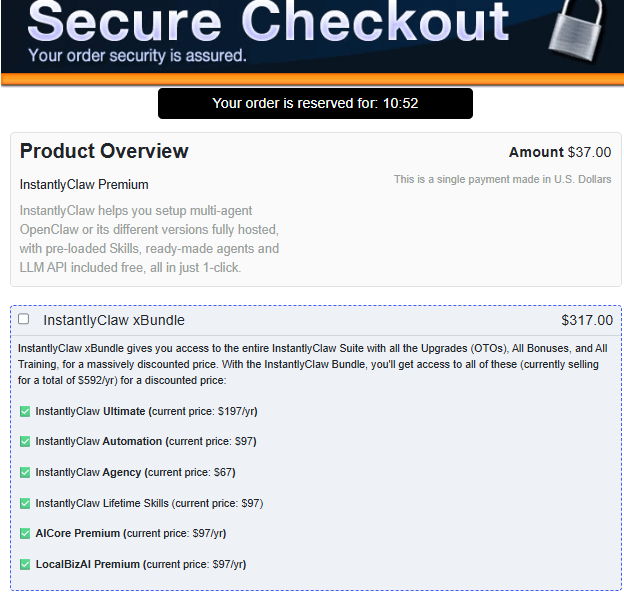Viewport: 624px width, 595px height.
Task: Click the Secure Checkout banner title
Action: pos(268,21)
